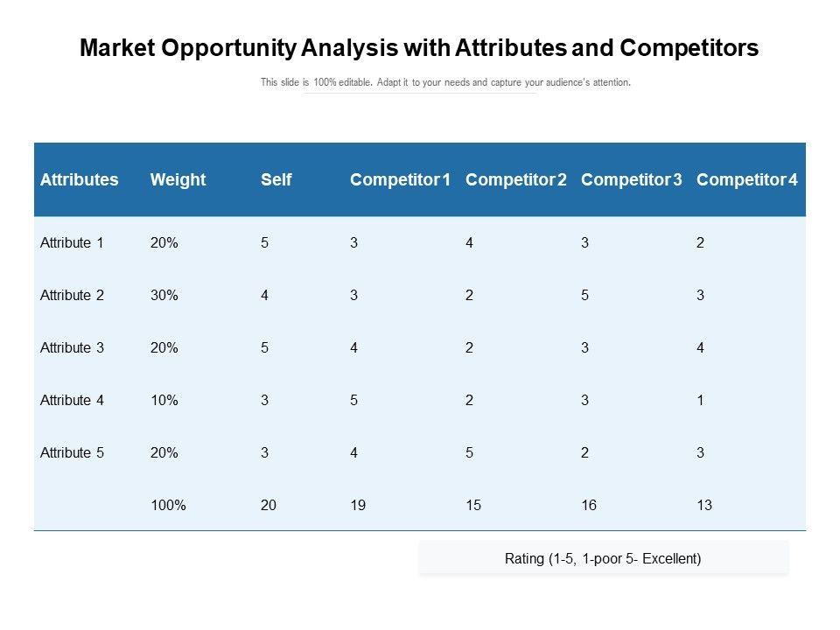Select the Weight column header
Viewport: 840px width, 630px height.
tap(178, 180)
